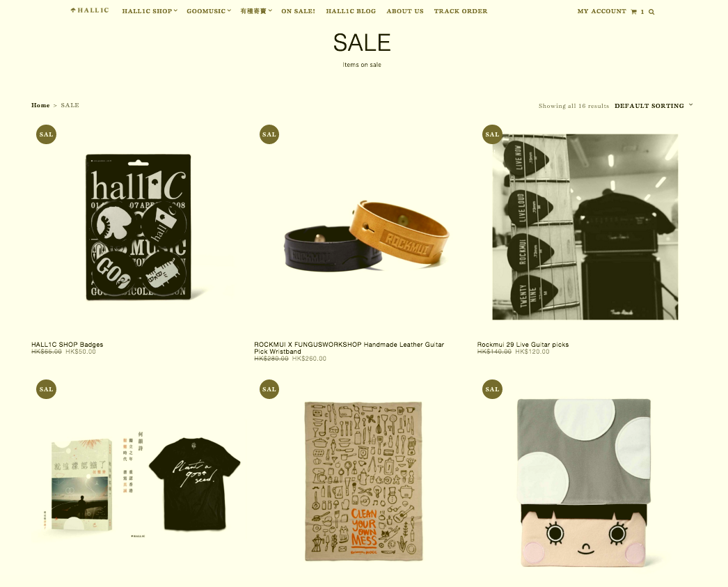The height and width of the screenshot is (587, 728).
Task: Click the SALE badge on leather wristbands
Action: point(269,134)
